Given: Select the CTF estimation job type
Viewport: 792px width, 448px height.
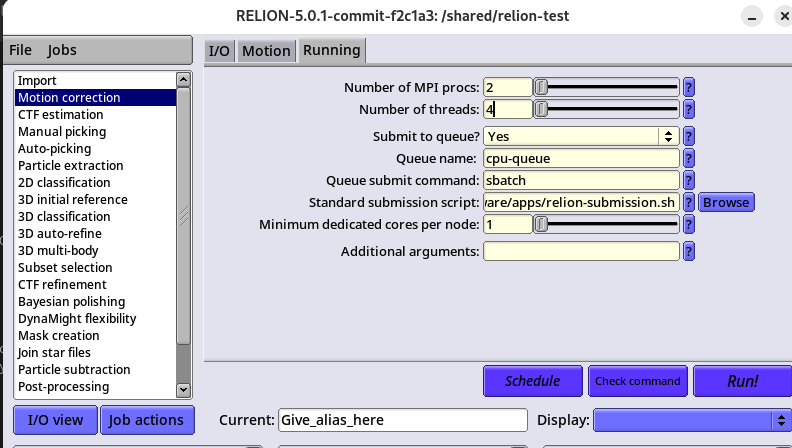Looking at the screenshot, I should click(96, 115).
